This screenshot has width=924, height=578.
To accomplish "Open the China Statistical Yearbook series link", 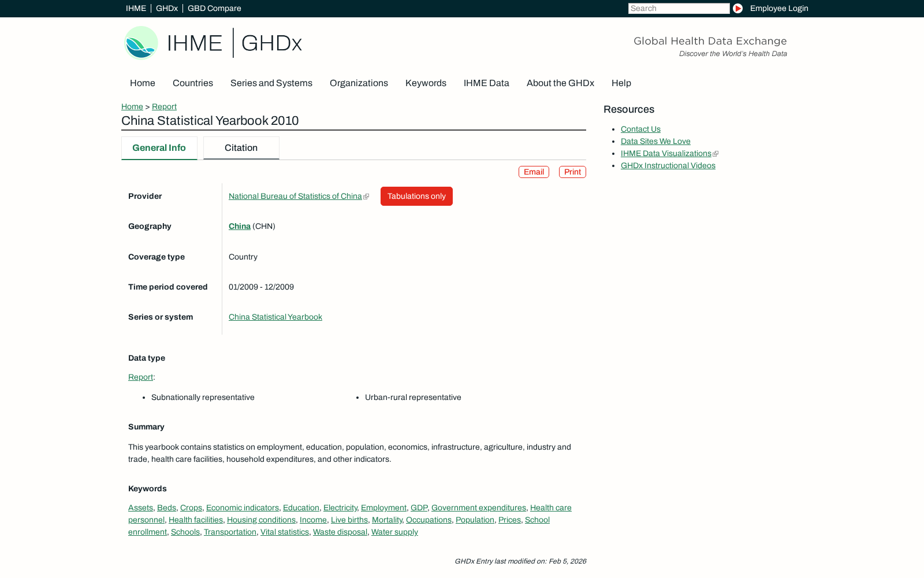I will (275, 317).
